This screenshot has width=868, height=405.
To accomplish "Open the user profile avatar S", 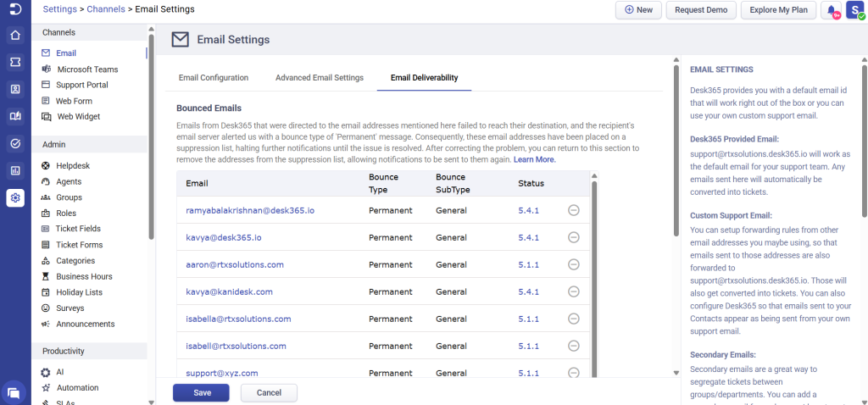I will pos(854,10).
